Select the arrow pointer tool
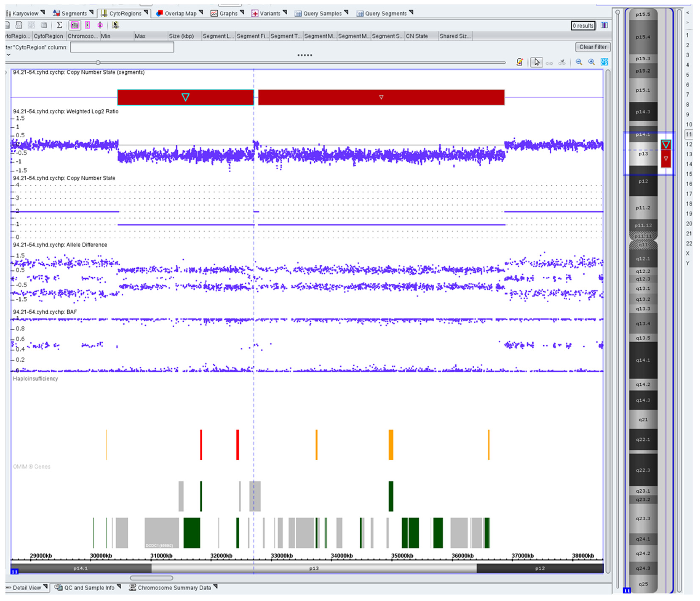The height and width of the screenshot is (601, 700). pyautogui.click(x=537, y=62)
